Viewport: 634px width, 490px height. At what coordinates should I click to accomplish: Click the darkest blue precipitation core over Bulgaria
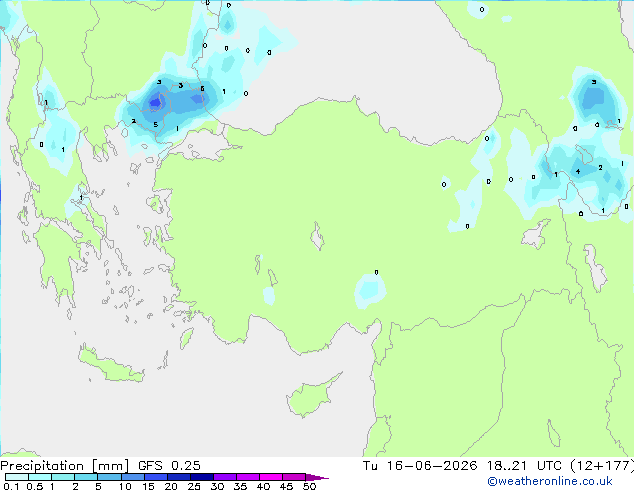click(x=156, y=103)
